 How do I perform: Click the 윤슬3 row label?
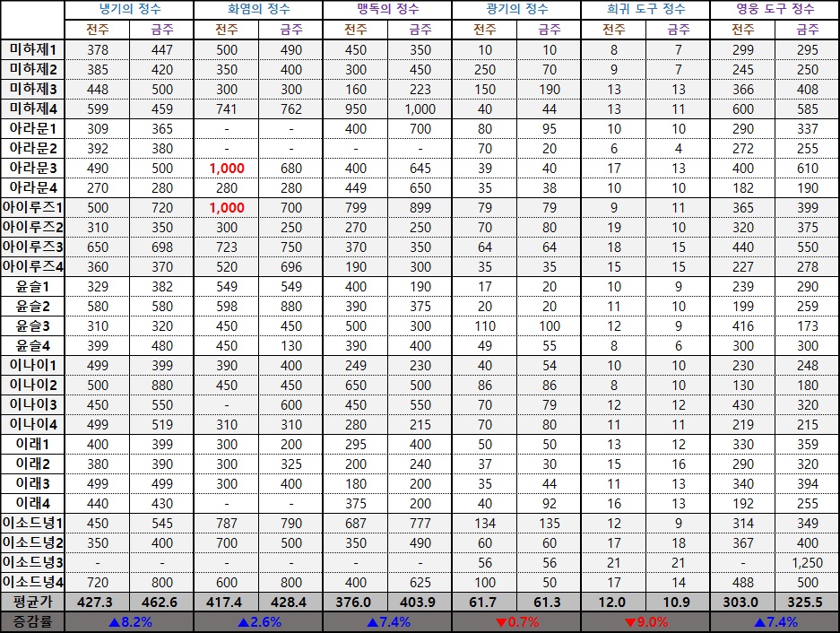33,325
